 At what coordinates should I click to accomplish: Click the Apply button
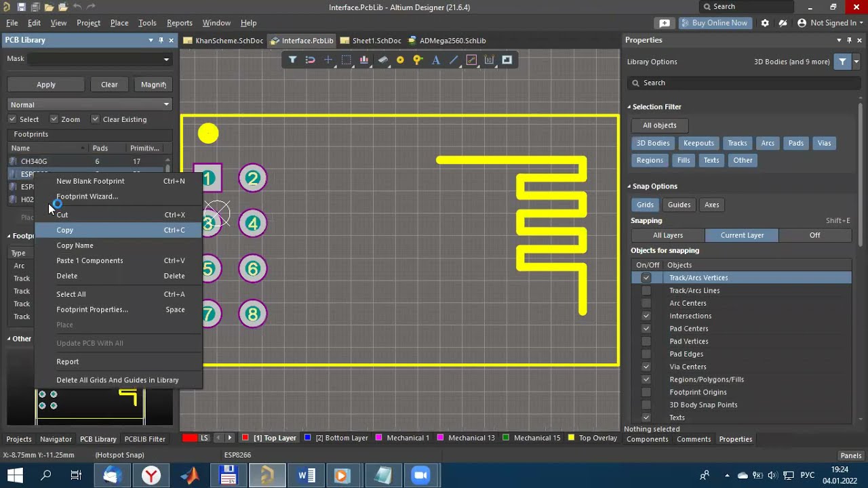[46, 85]
